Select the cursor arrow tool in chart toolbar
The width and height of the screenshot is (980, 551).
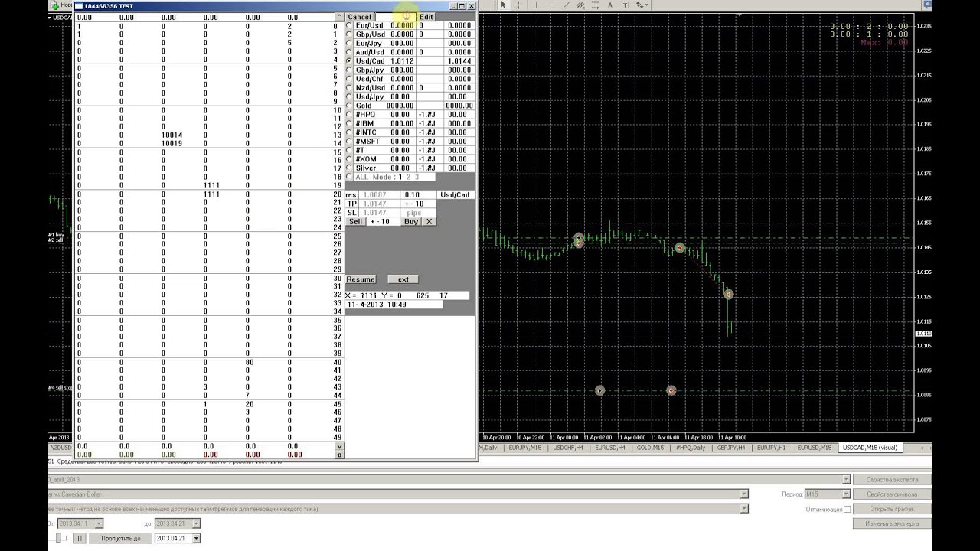tap(503, 5)
